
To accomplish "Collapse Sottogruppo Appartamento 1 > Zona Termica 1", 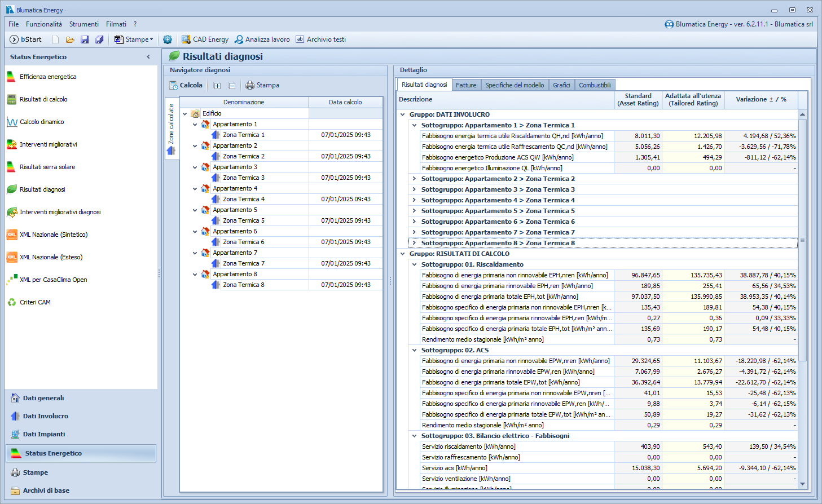I will click(414, 125).
